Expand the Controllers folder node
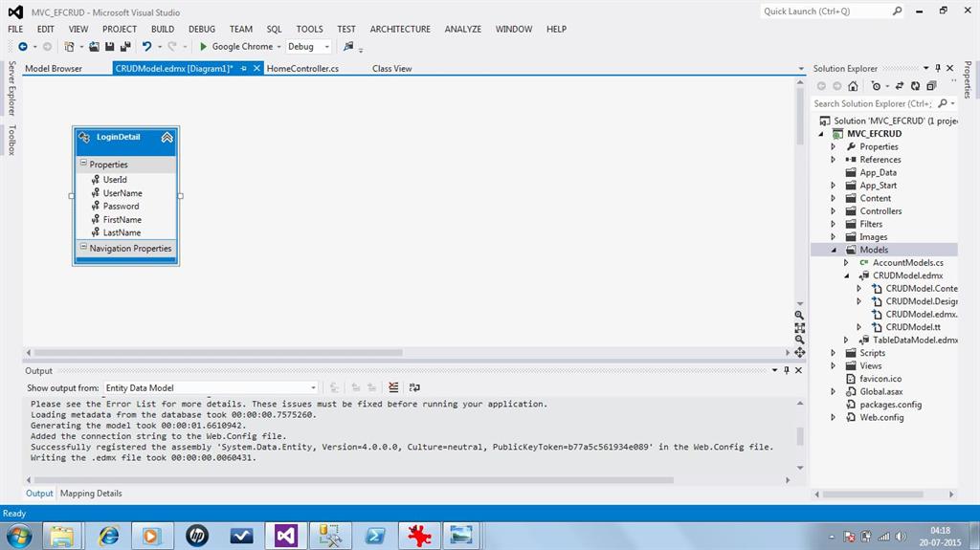Screen dimensions: 980x550 click(834, 211)
